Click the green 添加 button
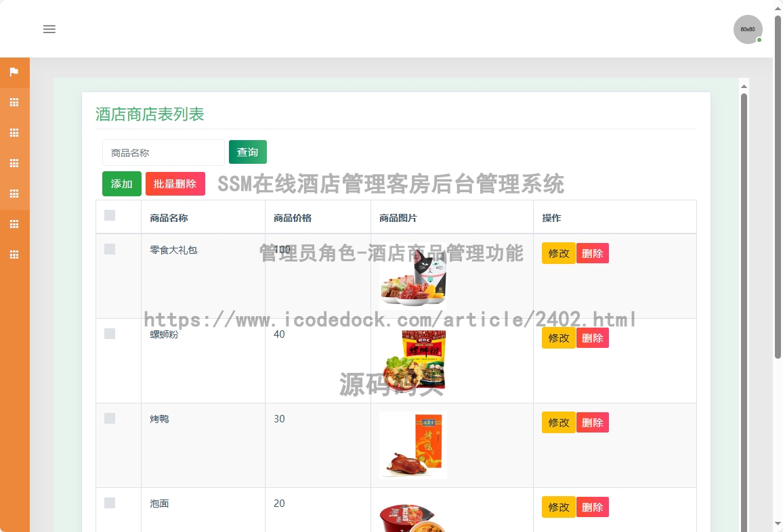 click(x=122, y=184)
